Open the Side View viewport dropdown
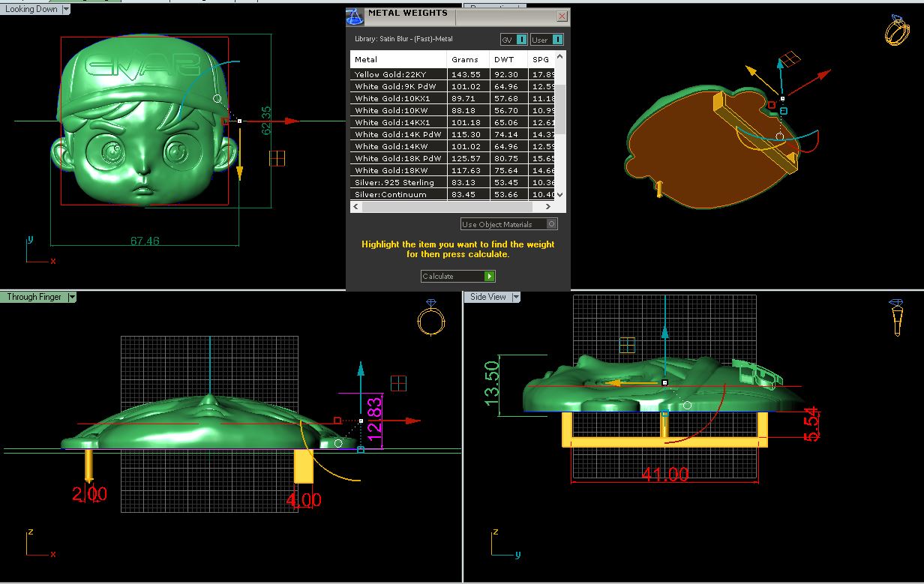924x584 pixels. 514,297
